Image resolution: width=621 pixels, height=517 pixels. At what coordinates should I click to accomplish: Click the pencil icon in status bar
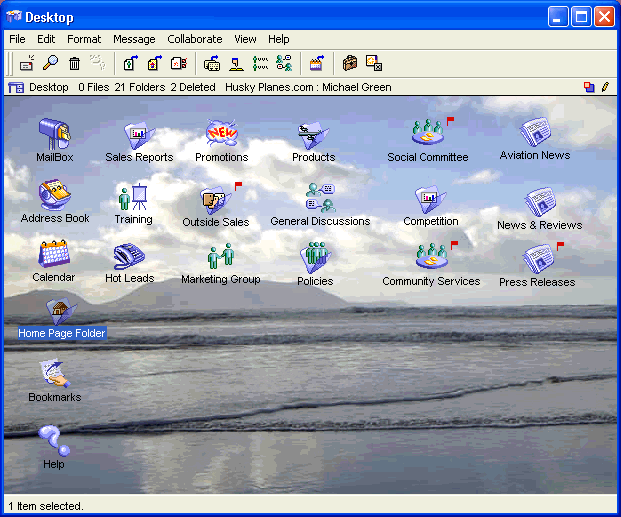pyautogui.click(x=605, y=88)
